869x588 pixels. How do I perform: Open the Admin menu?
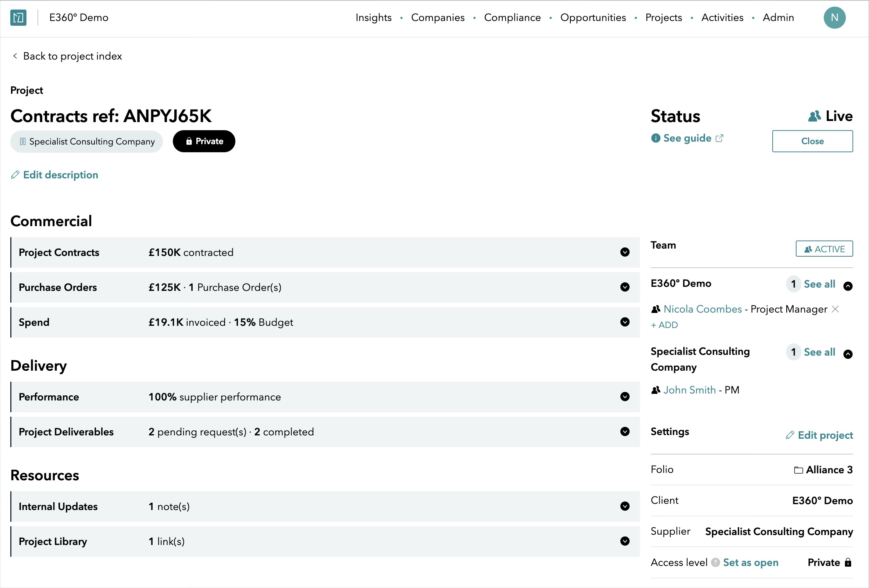tap(778, 18)
